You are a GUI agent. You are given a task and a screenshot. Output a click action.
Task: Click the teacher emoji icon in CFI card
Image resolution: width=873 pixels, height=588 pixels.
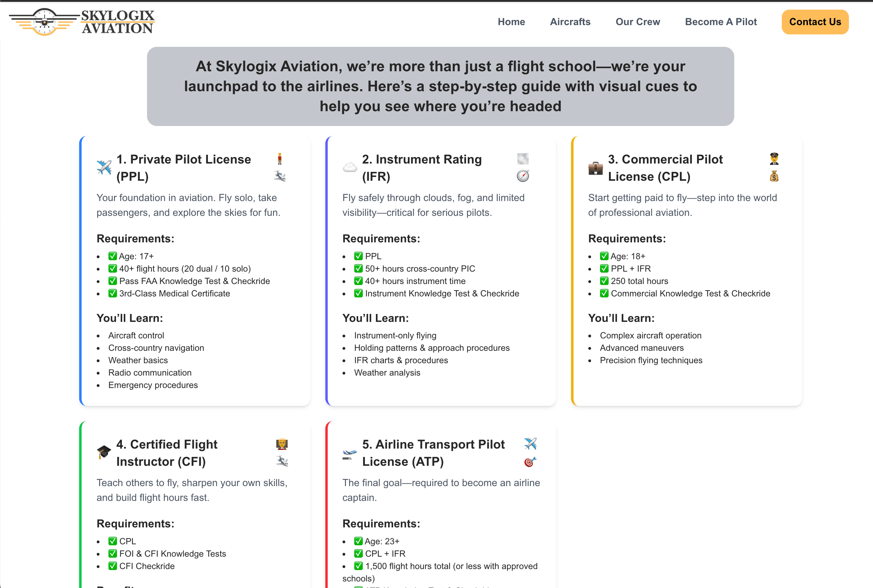(282, 444)
